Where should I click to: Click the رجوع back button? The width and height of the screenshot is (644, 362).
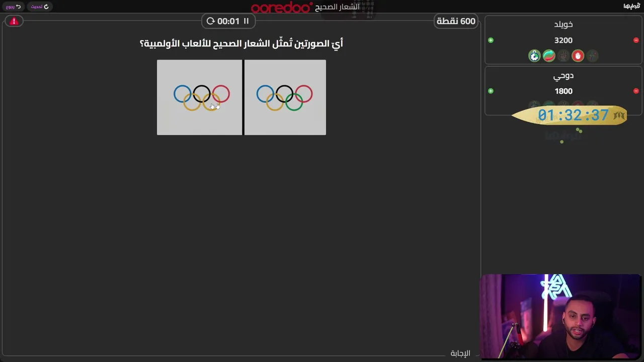point(14,7)
